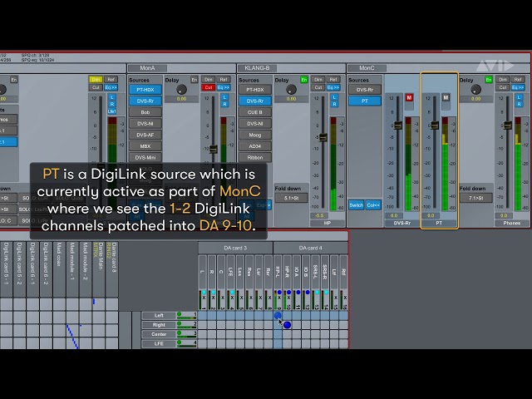The width and height of the screenshot is (532, 399).
Task: Select the HP-L column in DA card 4
Action: [x=278, y=272]
